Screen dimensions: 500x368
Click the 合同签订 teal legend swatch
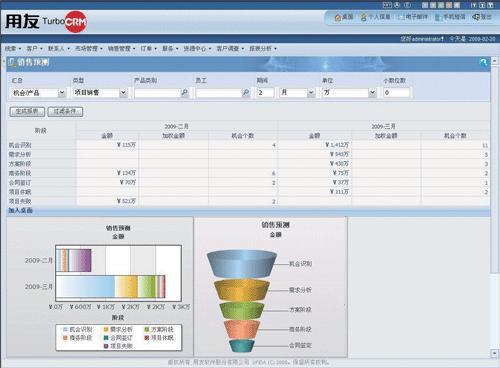(106, 338)
